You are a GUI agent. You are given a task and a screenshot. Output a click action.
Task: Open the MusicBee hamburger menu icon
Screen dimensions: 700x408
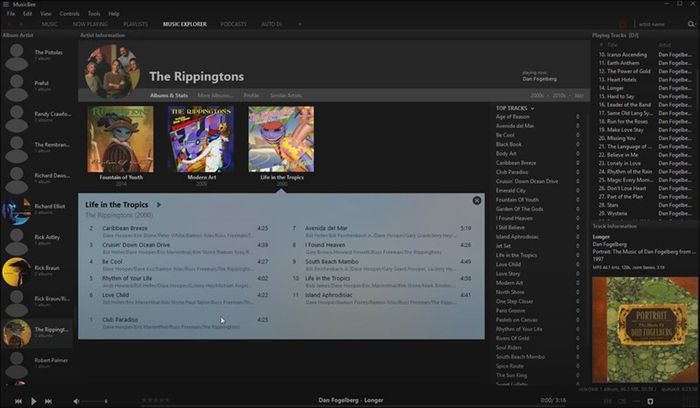click(6, 4)
